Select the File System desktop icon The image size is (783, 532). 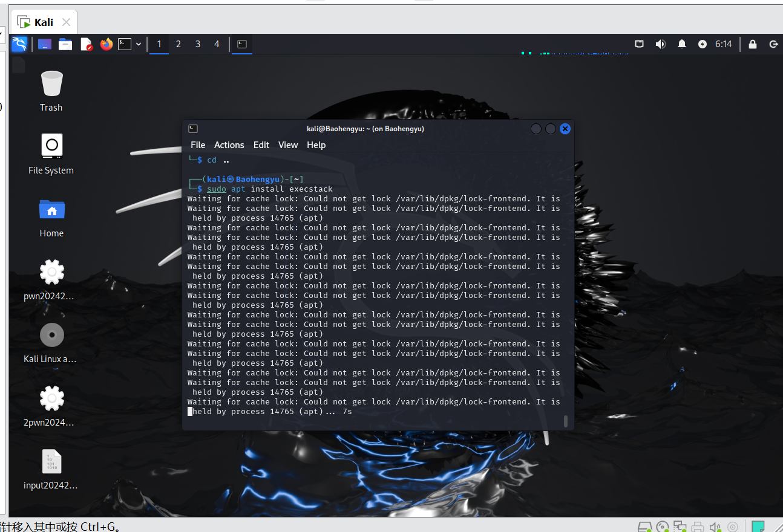point(51,154)
